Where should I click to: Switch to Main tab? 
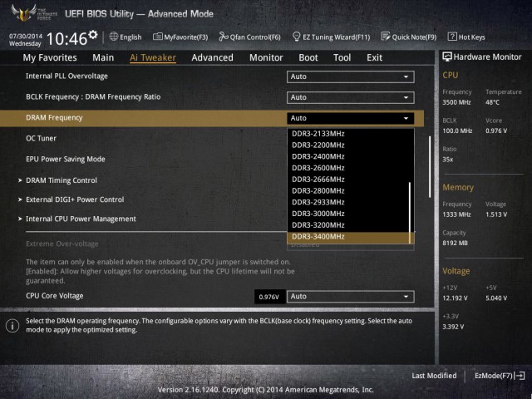tap(103, 57)
